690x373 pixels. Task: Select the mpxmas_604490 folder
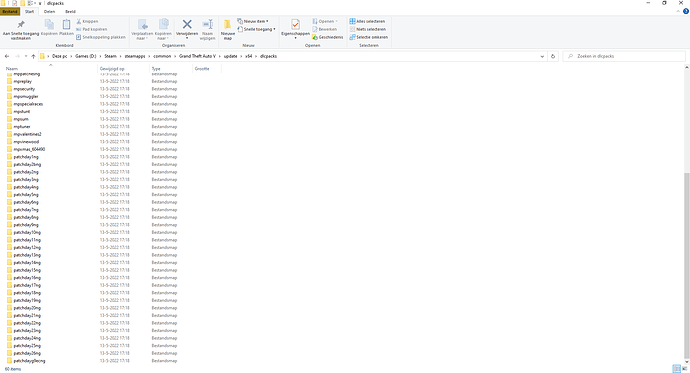29,150
